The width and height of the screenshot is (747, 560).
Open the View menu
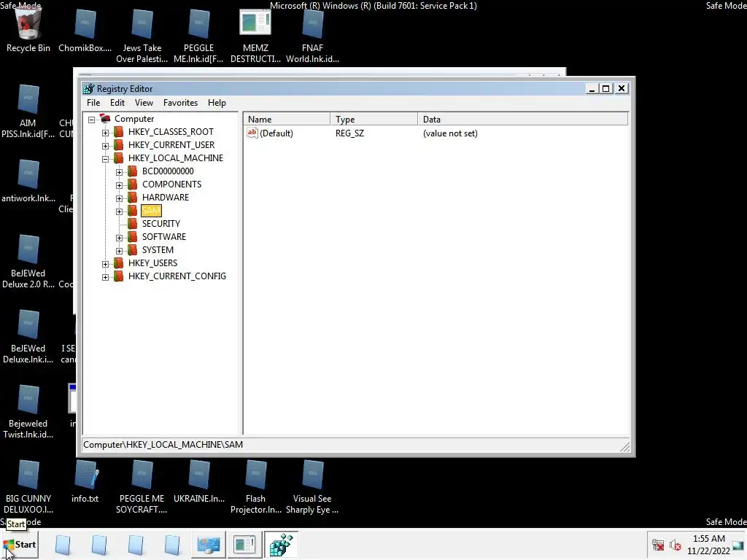tap(144, 102)
